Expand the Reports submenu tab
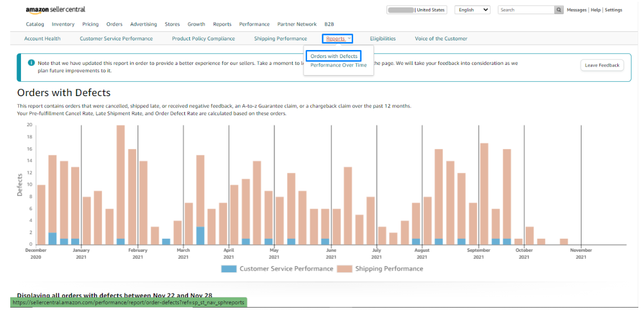 coord(338,39)
